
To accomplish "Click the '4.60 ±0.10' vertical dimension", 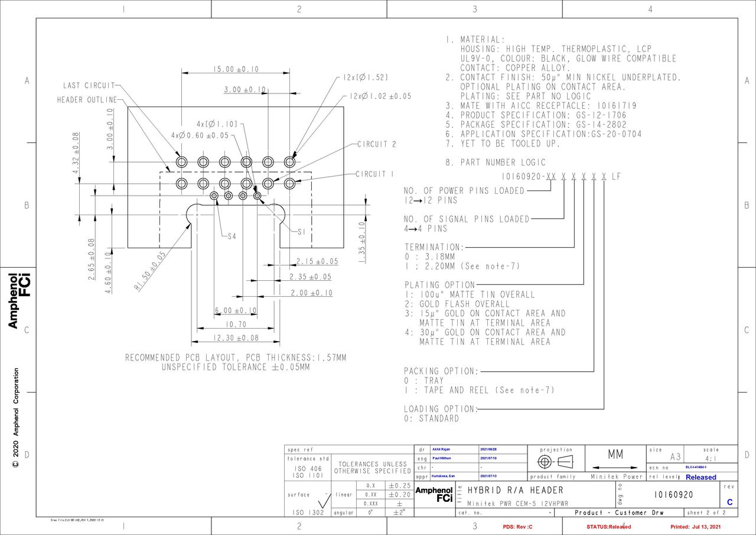I will pos(108,273).
